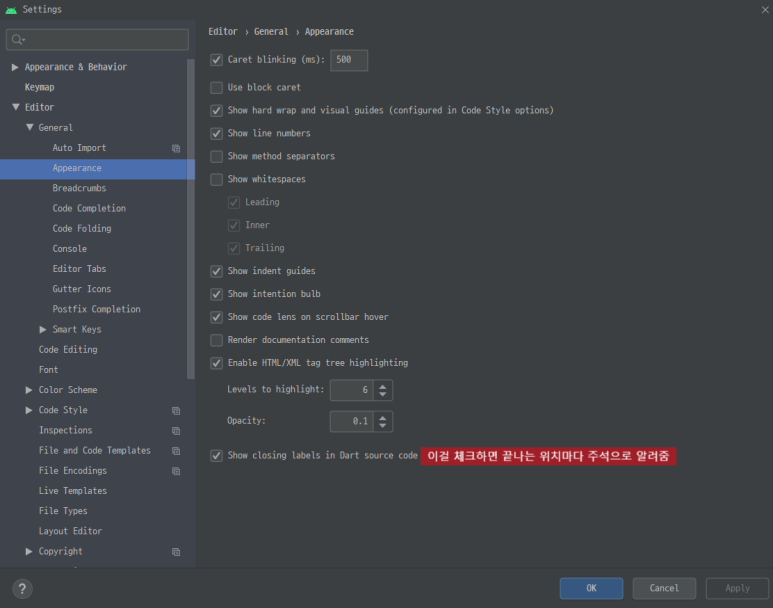Close the Settings dialog
This screenshot has height=608, width=773.
pos(765,9)
